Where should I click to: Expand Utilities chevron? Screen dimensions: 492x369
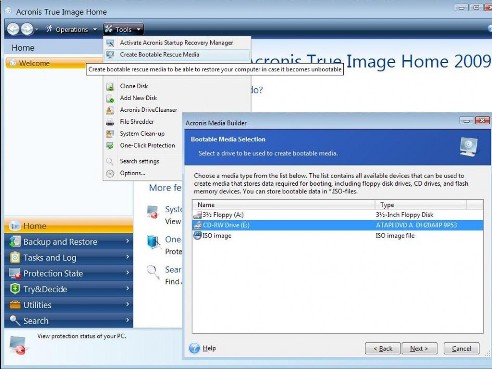click(x=127, y=304)
